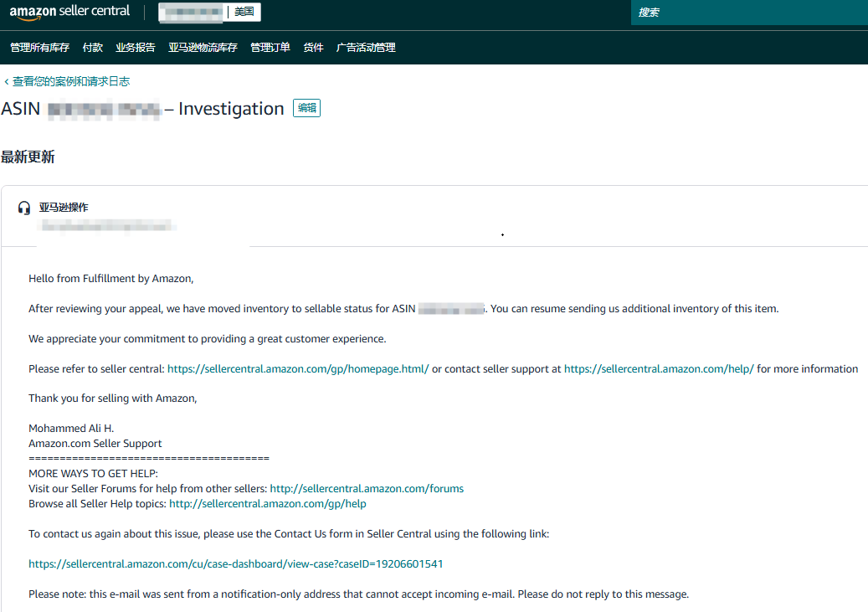Open the 广告活动管理 menu
This screenshot has width=868, height=612.
pos(366,48)
